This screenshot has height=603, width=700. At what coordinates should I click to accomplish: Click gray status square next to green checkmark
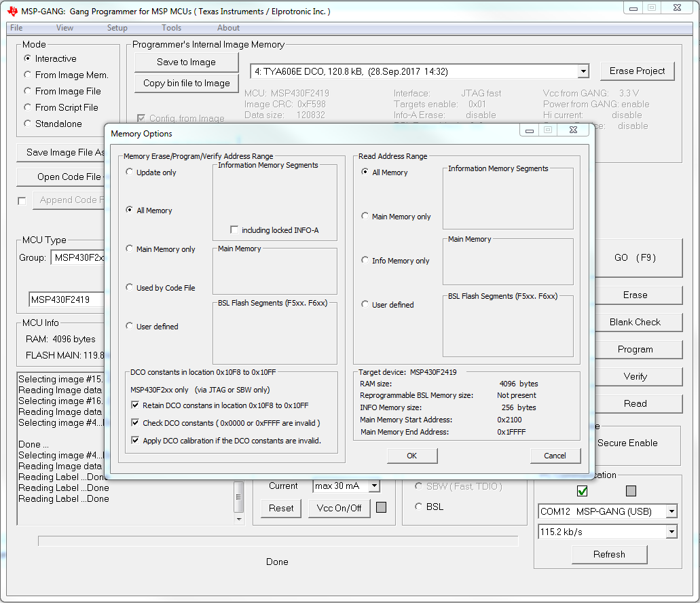[x=631, y=491]
